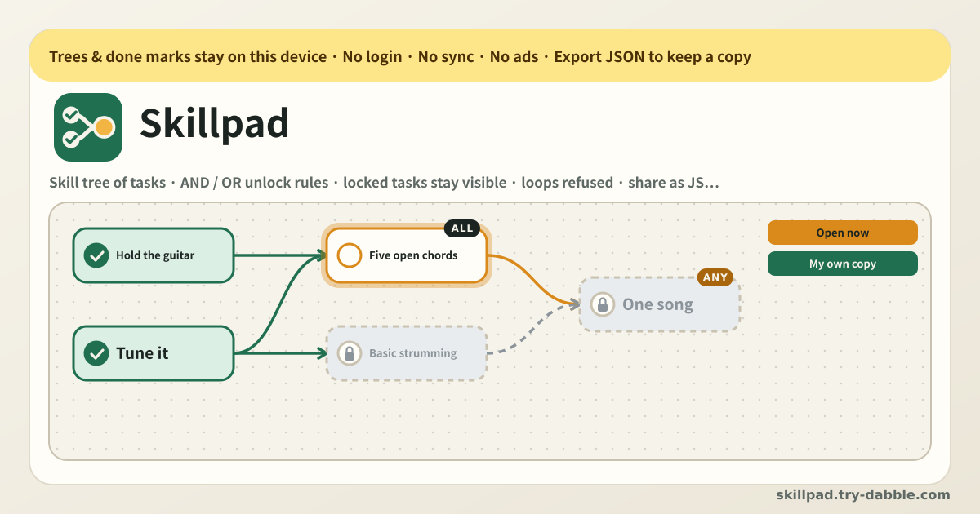Mark Five open chords as done
Image resolution: width=980 pixels, height=514 pixels.
pos(350,255)
